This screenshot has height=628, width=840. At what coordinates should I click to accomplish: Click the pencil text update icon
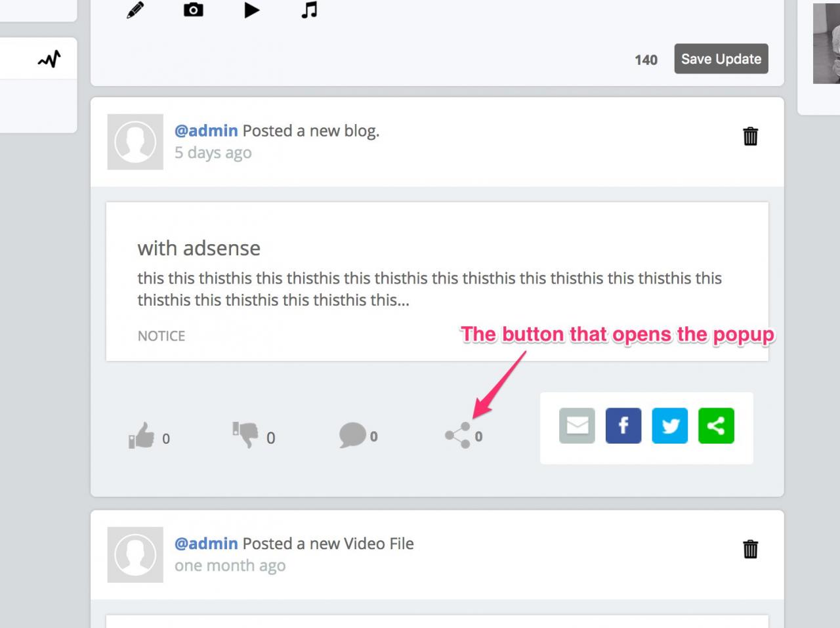pos(135,10)
